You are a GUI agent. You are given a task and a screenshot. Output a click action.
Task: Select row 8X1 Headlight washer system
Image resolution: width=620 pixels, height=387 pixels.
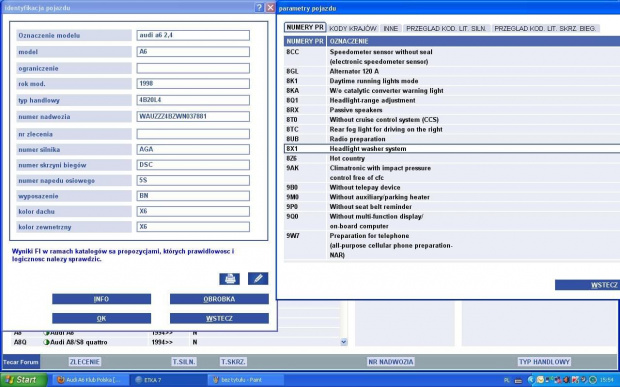pyautogui.click(x=452, y=149)
